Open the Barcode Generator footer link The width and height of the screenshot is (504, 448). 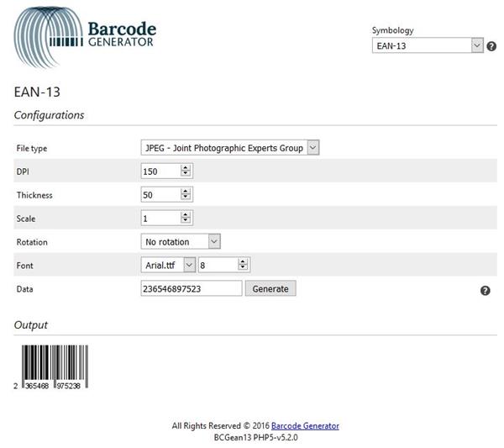pos(305,426)
